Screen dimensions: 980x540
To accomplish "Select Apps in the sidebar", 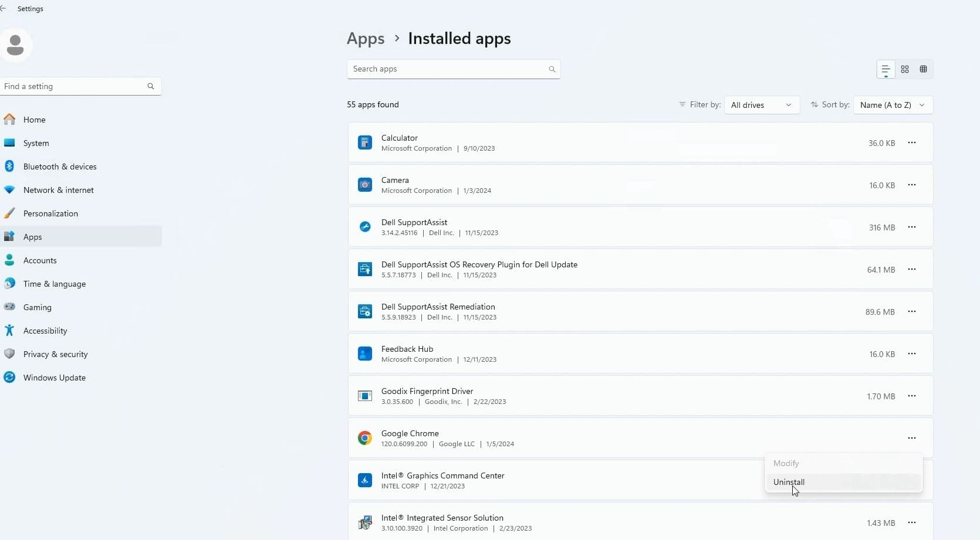I will tap(80, 237).
